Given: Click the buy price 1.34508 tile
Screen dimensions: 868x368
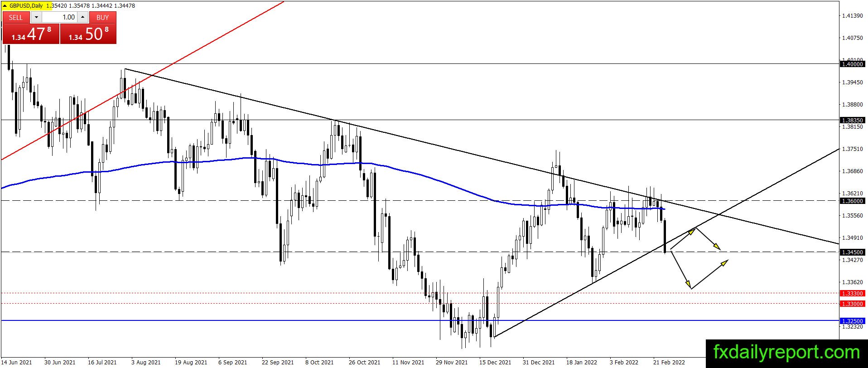Looking at the screenshot, I should pyautogui.click(x=88, y=34).
